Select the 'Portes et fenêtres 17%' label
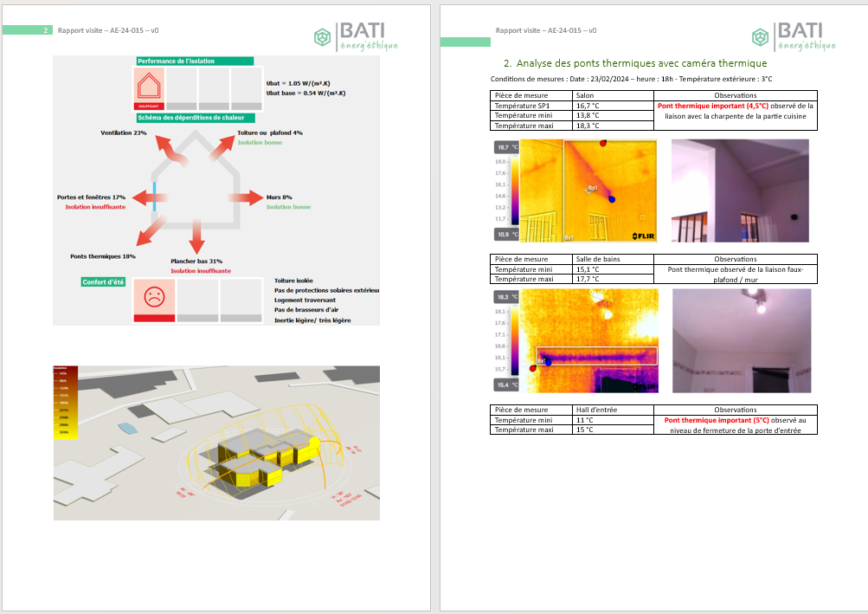The width and height of the screenshot is (868, 614). (x=92, y=197)
